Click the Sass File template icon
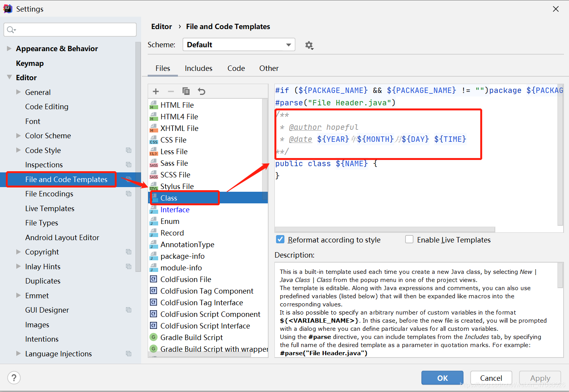Screen dimensions: 569x392 coord(154,163)
